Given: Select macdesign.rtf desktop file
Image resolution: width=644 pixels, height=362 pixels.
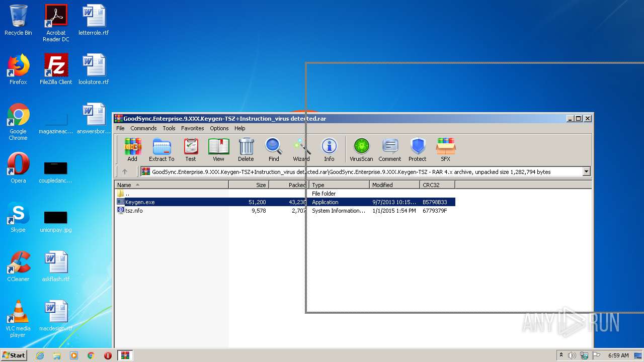Looking at the screenshot, I should (x=56, y=316).
